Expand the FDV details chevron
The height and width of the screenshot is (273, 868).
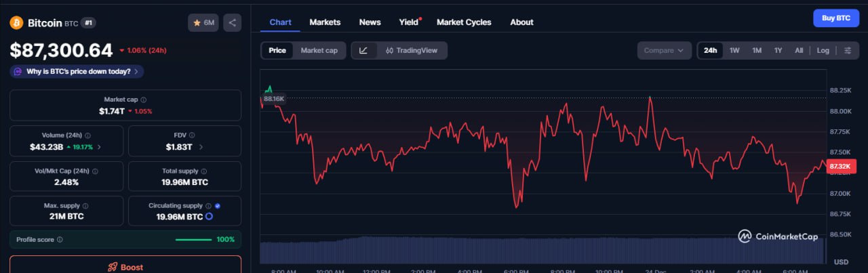tap(201, 146)
